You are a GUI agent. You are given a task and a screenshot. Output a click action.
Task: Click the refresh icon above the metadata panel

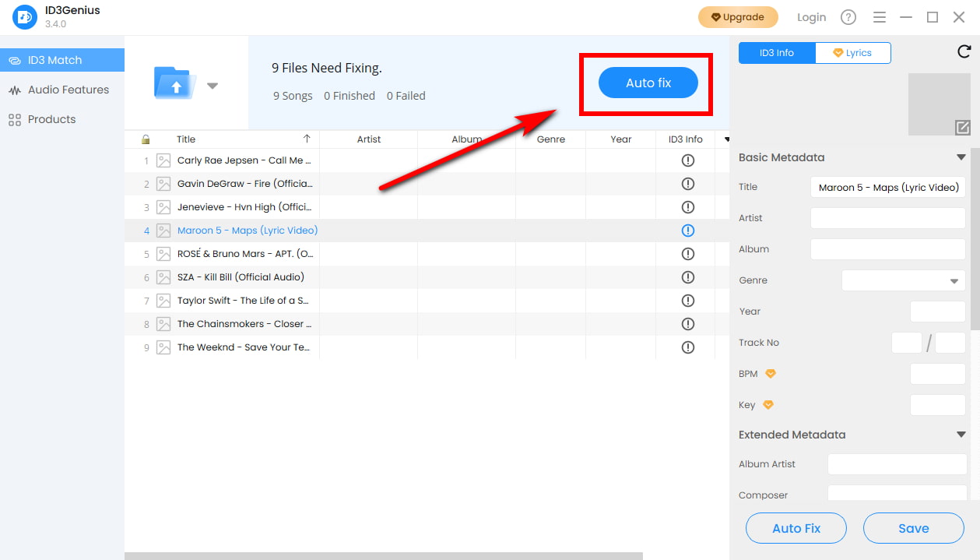click(x=964, y=52)
